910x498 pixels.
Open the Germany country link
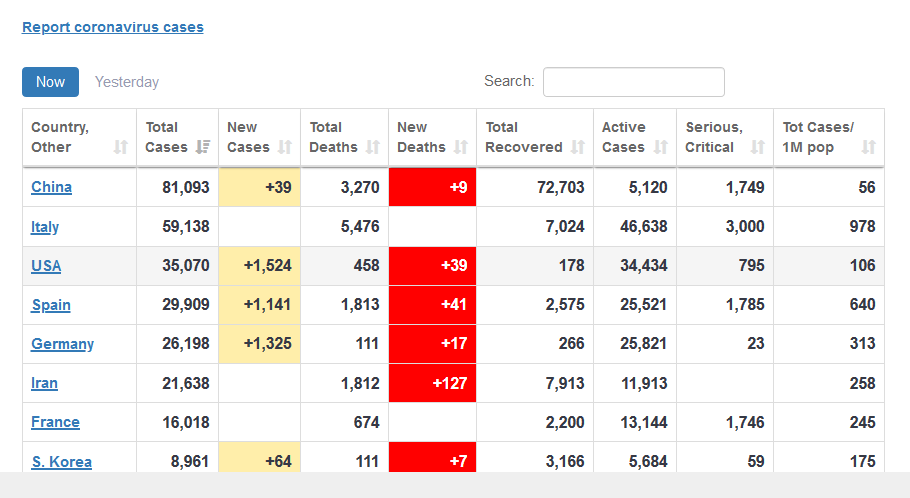[x=62, y=344]
